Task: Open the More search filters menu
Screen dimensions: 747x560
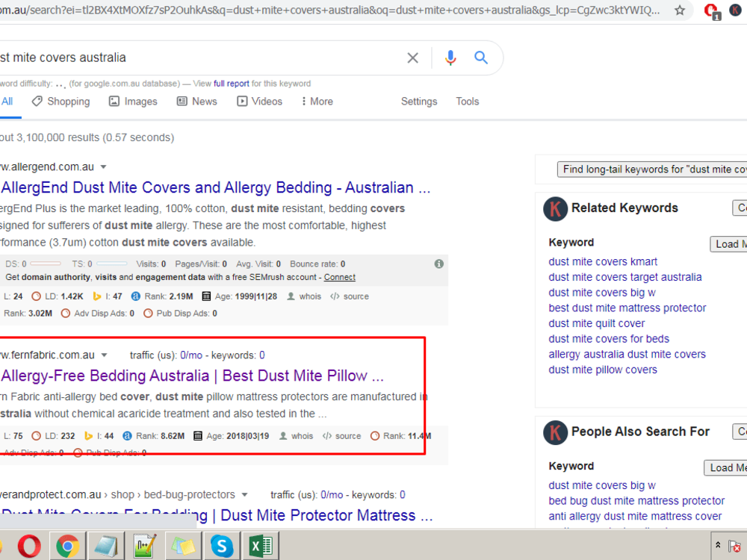Action: pos(317,102)
